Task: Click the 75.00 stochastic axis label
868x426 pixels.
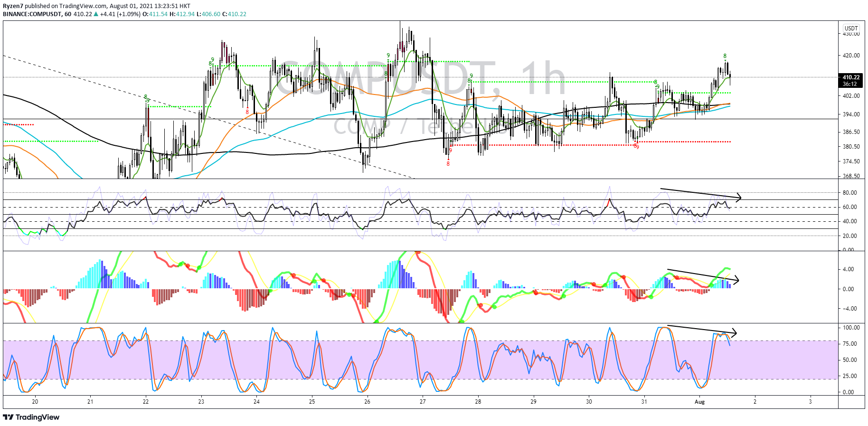Action: pos(850,343)
